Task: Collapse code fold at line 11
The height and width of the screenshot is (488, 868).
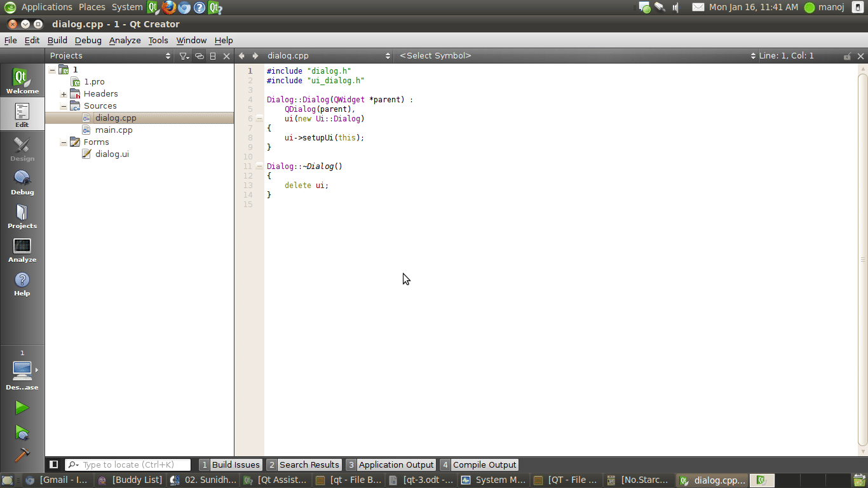Action: [259, 166]
